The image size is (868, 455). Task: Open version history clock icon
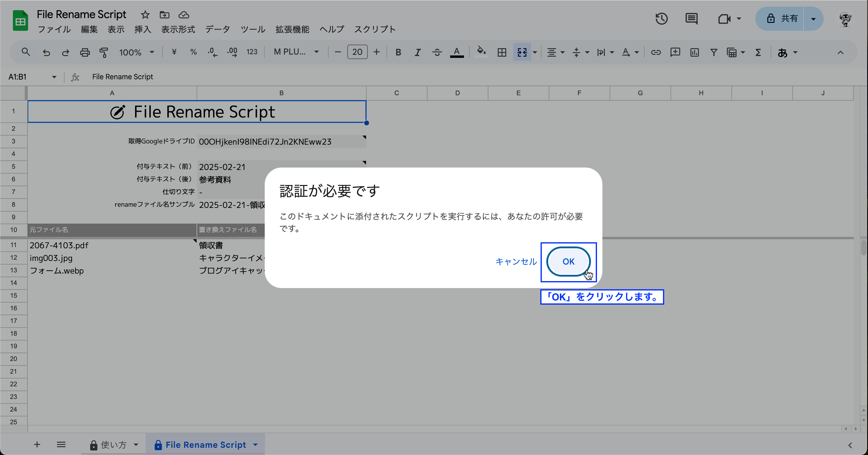point(661,18)
